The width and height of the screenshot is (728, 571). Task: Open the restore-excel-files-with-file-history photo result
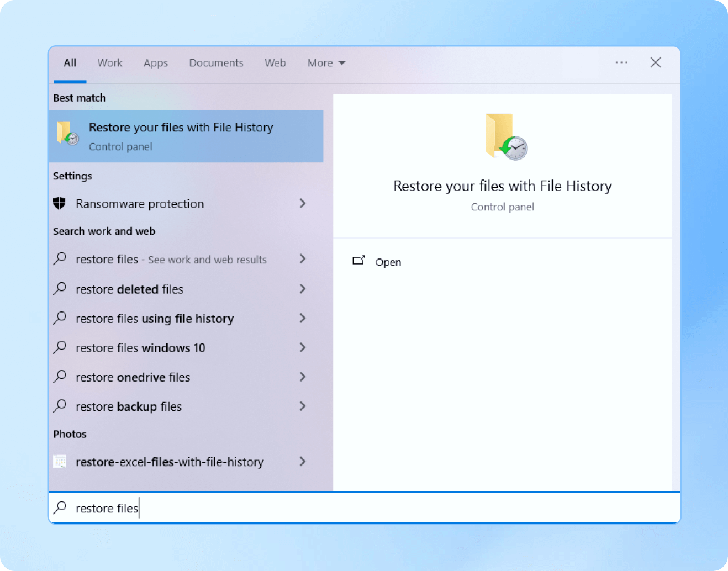[x=186, y=461]
